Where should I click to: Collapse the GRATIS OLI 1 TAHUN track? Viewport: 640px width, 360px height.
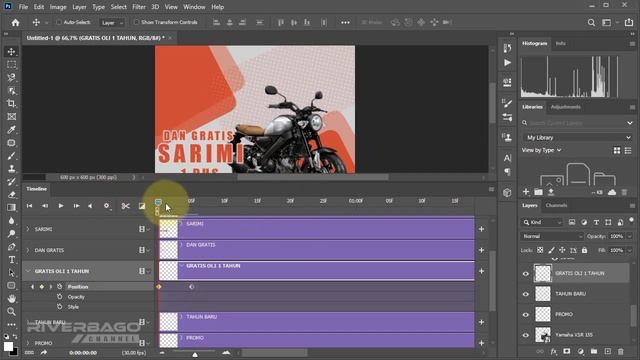point(28,271)
